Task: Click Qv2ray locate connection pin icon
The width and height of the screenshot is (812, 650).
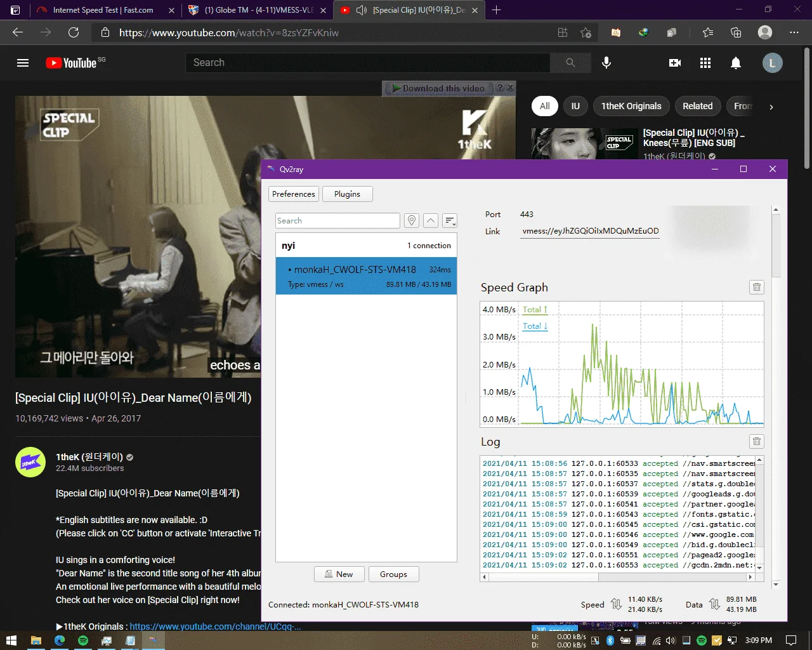Action: tap(412, 220)
